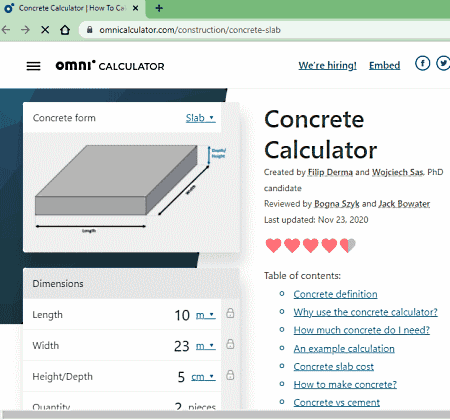Stop loading the page
Screen dimensions: 450x420
coord(45,30)
